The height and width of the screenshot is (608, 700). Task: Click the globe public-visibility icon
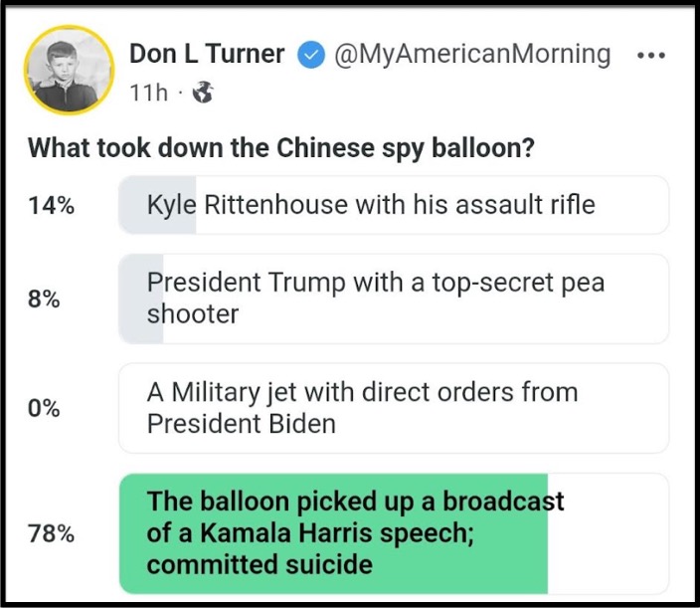[203, 95]
